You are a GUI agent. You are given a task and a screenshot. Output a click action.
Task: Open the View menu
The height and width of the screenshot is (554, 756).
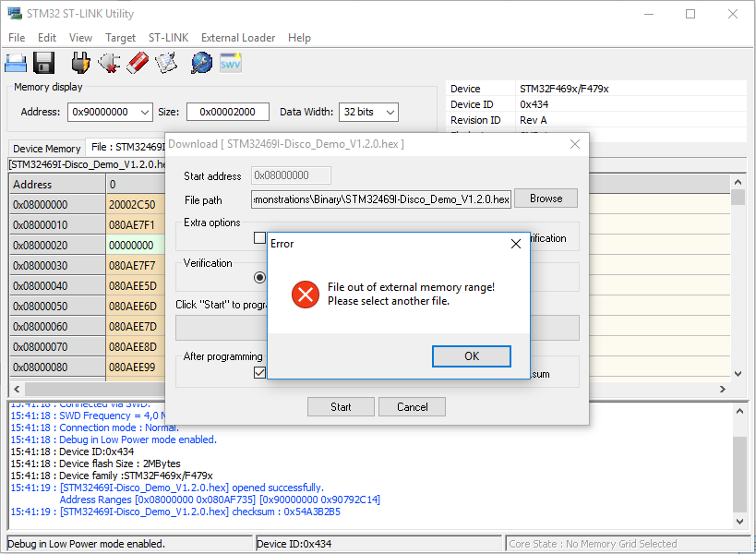(80, 38)
